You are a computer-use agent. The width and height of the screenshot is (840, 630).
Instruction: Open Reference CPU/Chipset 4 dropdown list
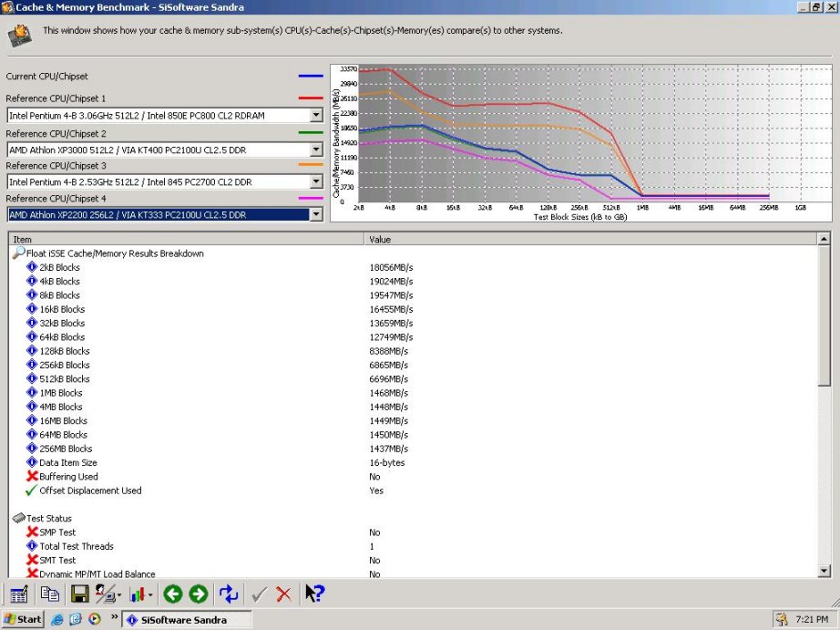[x=316, y=214]
